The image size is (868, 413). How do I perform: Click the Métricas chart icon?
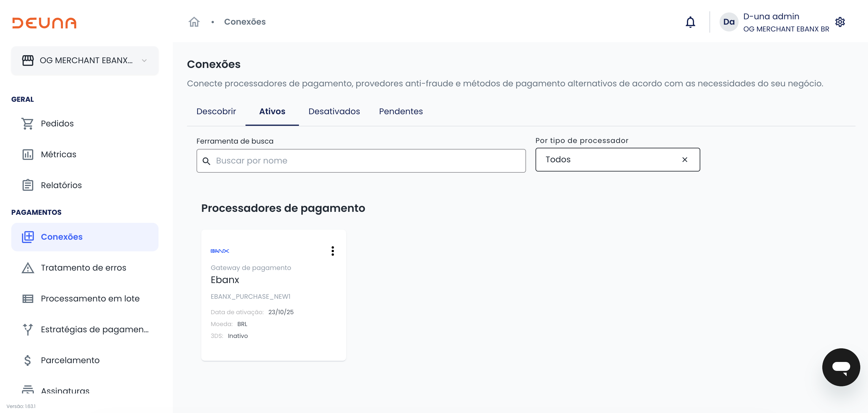coord(28,155)
